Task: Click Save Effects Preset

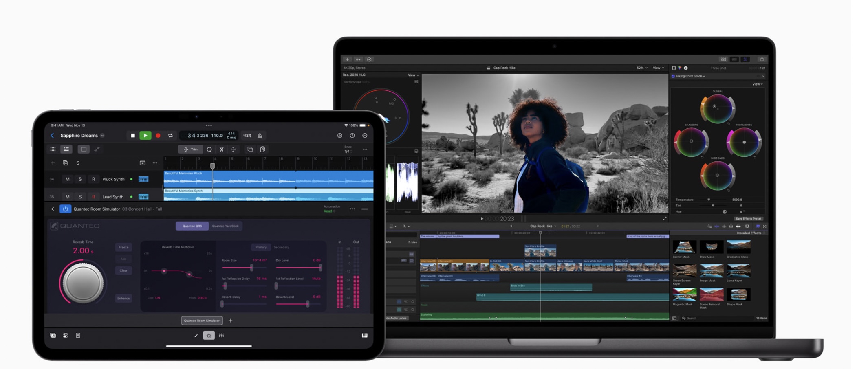Action: [x=748, y=219]
